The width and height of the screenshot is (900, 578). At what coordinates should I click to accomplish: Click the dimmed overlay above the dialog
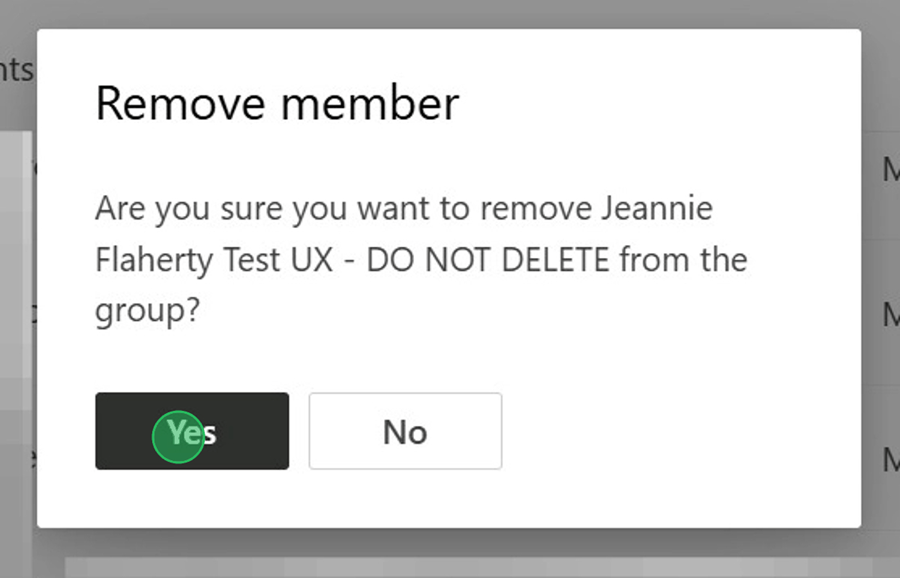click(x=450, y=13)
